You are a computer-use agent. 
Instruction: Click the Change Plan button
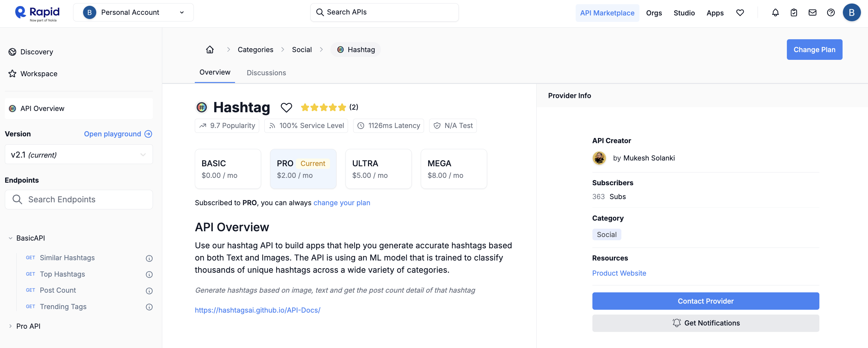[815, 50]
